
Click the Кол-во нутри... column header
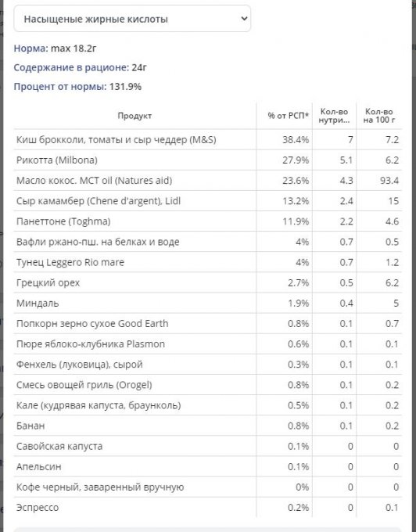point(334,116)
